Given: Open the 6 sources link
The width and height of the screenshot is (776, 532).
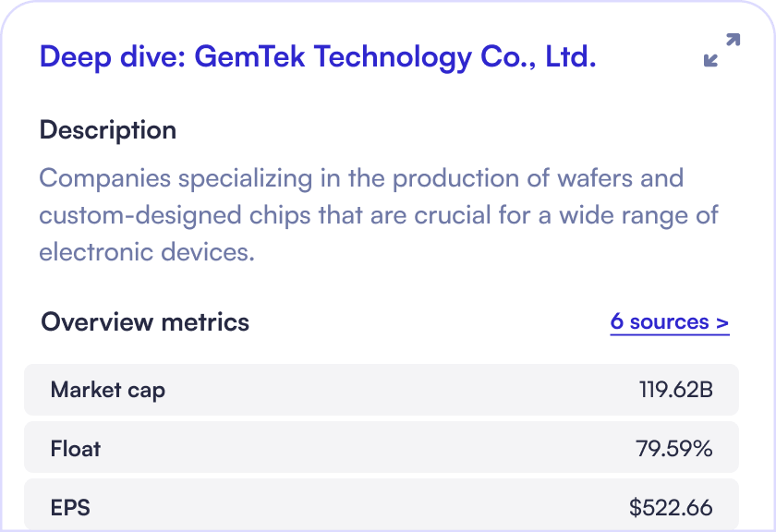Looking at the screenshot, I should 660,322.
